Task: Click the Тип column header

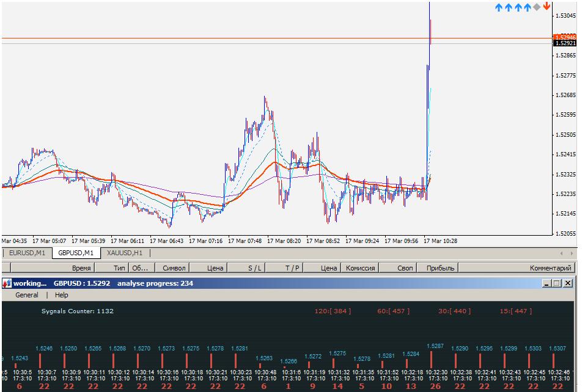Action: [112, 268]
